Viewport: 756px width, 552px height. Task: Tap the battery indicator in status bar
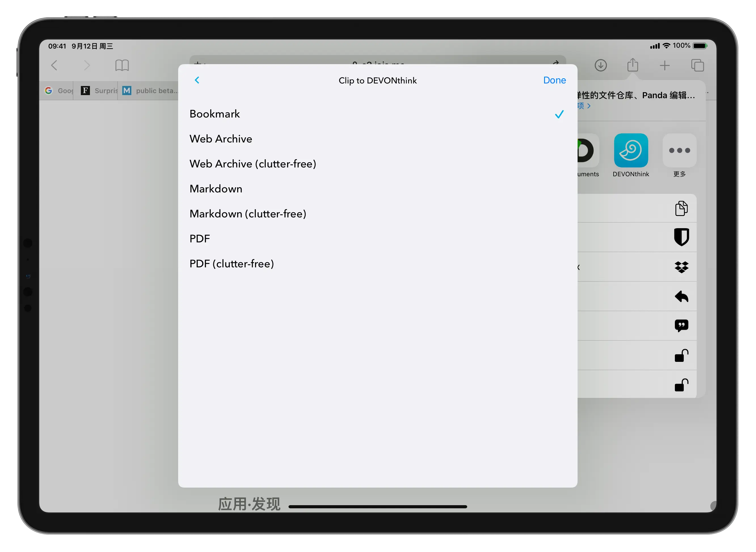[700, 46]
